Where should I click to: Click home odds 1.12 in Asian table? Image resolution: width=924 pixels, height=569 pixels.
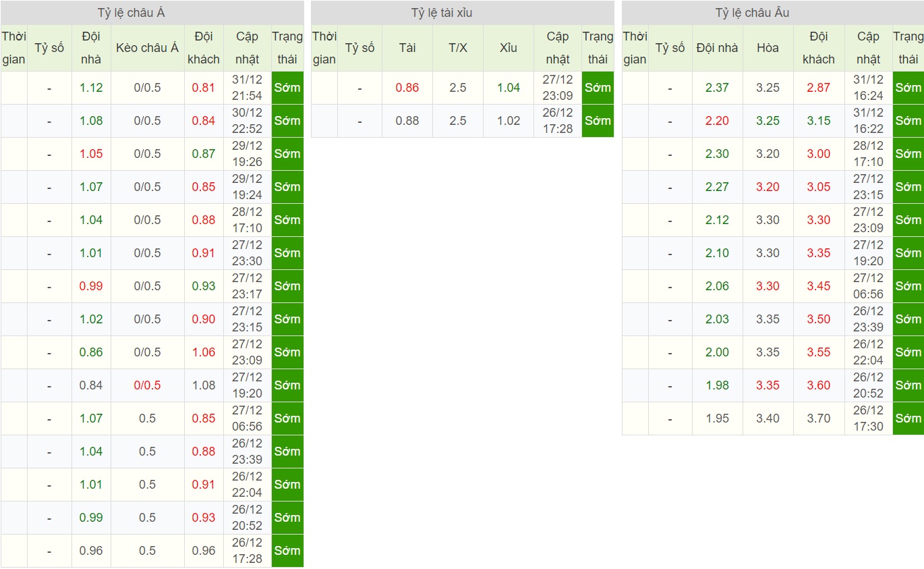coord(91,88)
